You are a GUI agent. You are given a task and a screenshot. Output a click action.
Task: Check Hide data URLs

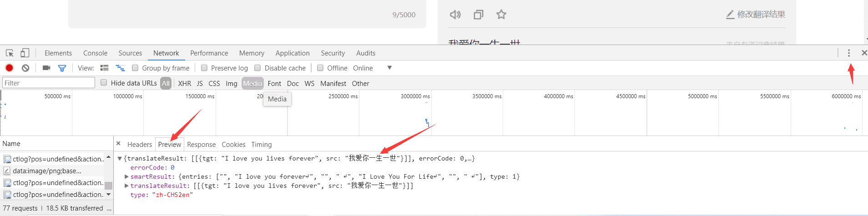pyautogui.click(x=104, y=82)
